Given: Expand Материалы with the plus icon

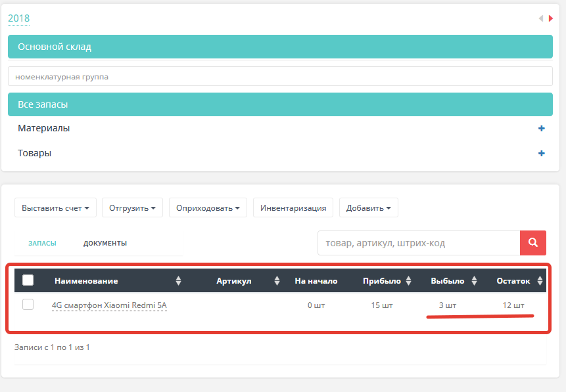Looking at the screenshot, I should point(542,129).
